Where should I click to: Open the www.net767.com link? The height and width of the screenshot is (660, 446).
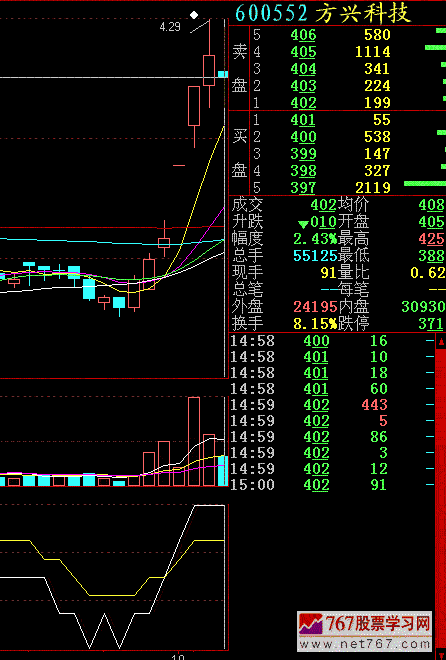pyautogui.click(x=364, y=644)
